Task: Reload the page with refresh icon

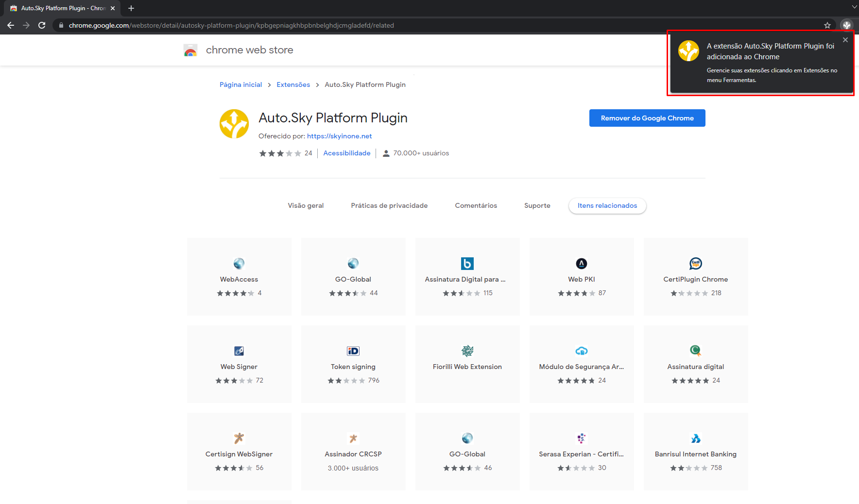Action: click(42, 25)
